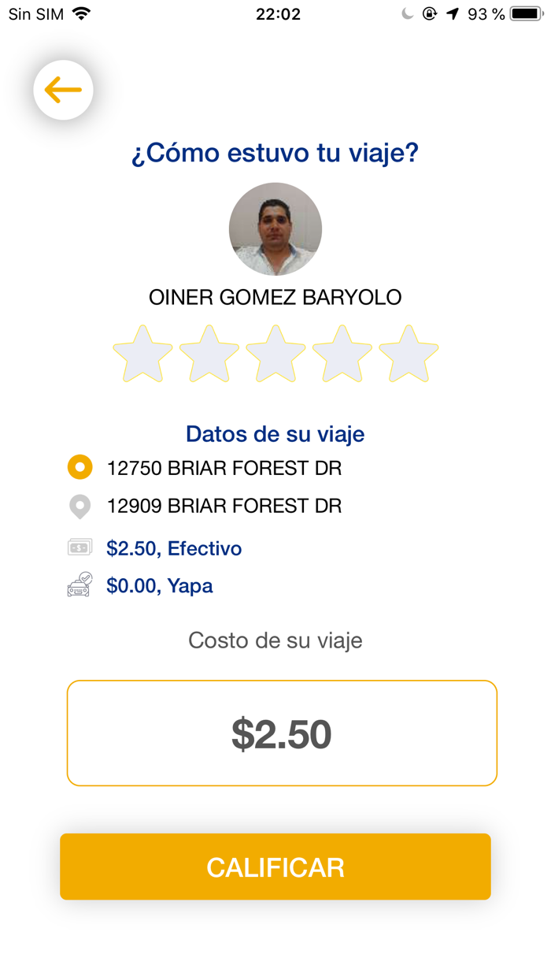The height and width of the screenshot is (980, 551).
Task: Select the fifth rating star
Action: (408, 354)
